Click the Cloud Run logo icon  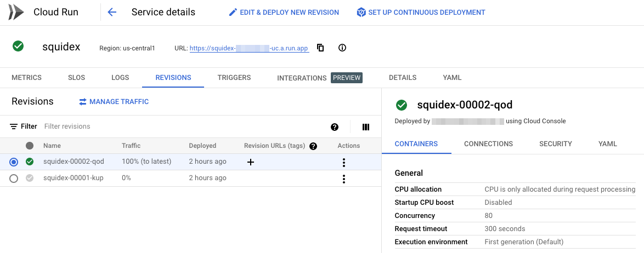(16, 12)
